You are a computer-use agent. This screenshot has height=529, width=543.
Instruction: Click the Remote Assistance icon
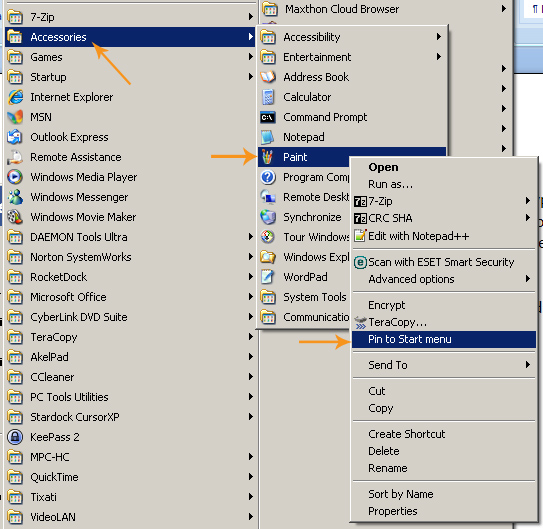[x=15, y=157]
